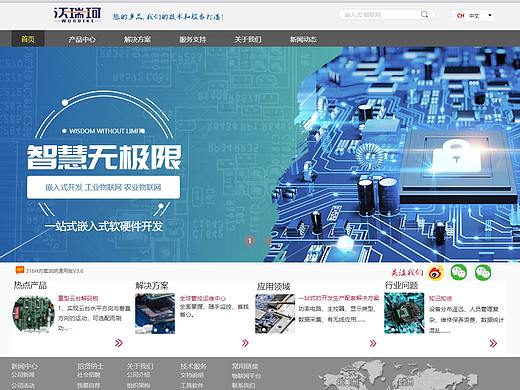Click the orange notice speech-bubble icon
520x390 pixels.
tap(20, 270)
